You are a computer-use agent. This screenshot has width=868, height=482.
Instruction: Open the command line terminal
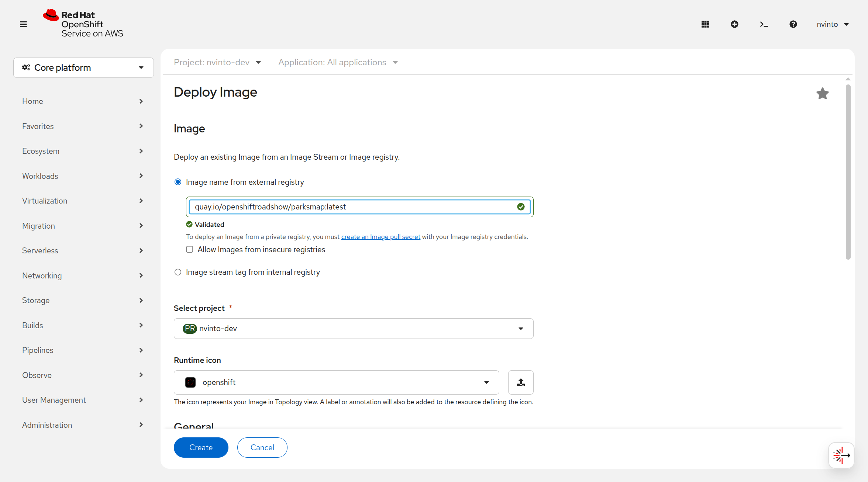coord(764,24)
